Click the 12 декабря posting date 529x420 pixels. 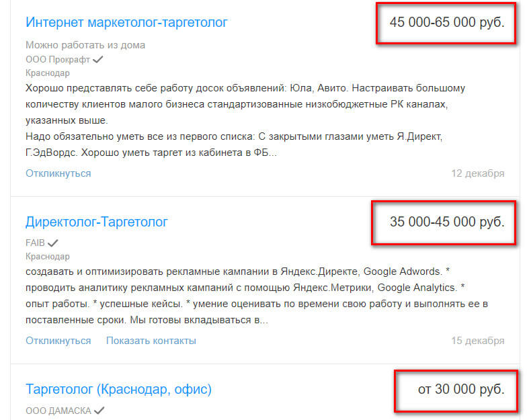pyautogui.click(x=477, y=173)
